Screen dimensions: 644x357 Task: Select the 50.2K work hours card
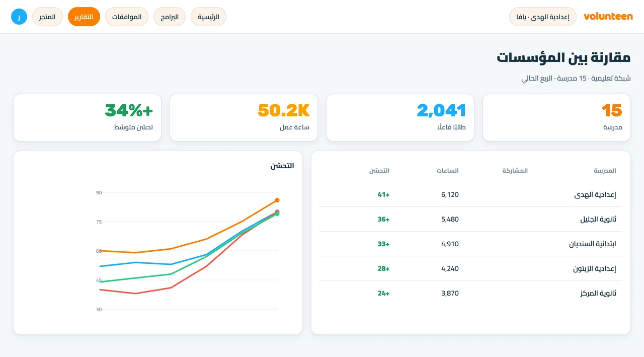coord(244,117)
